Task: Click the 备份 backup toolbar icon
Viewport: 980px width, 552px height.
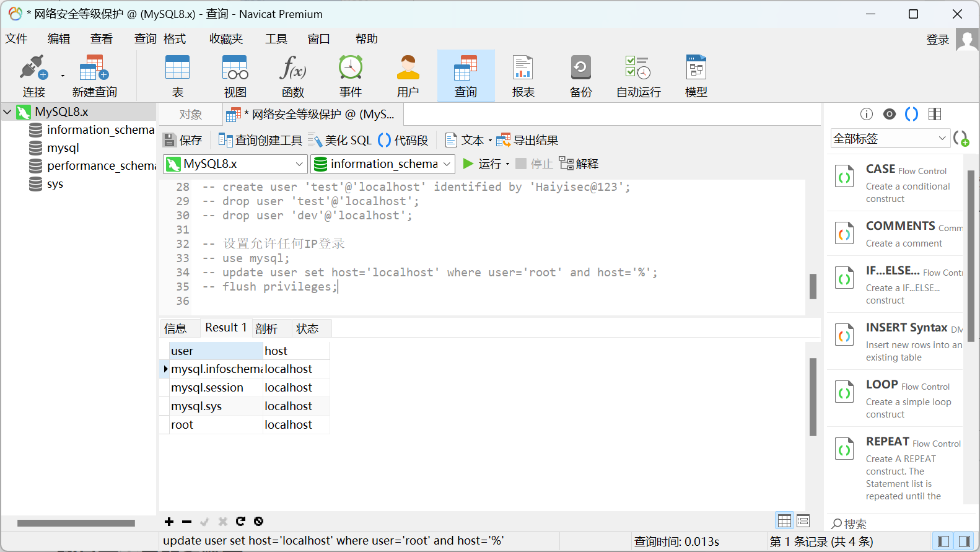Action: [580, 76]
